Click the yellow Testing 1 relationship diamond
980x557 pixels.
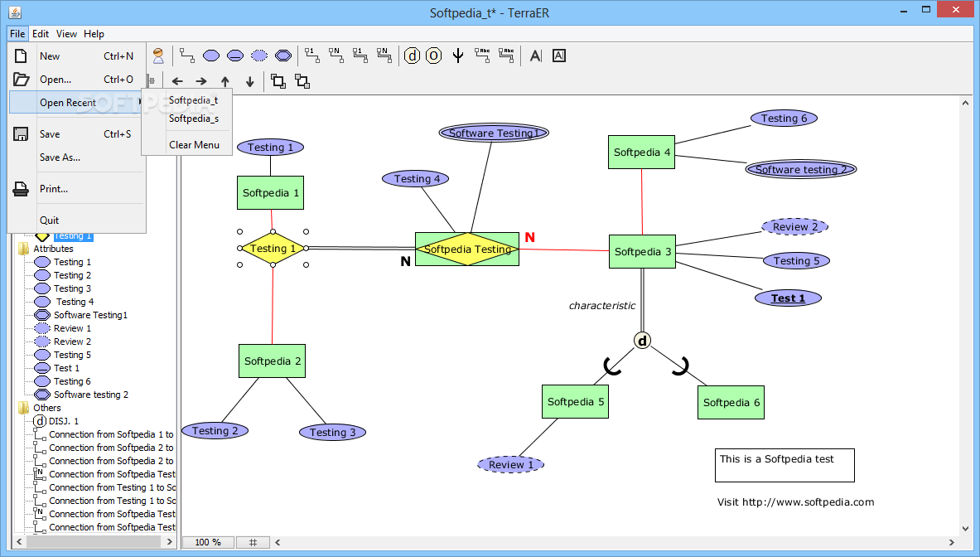pyautogui.click(x=273, y=248)
